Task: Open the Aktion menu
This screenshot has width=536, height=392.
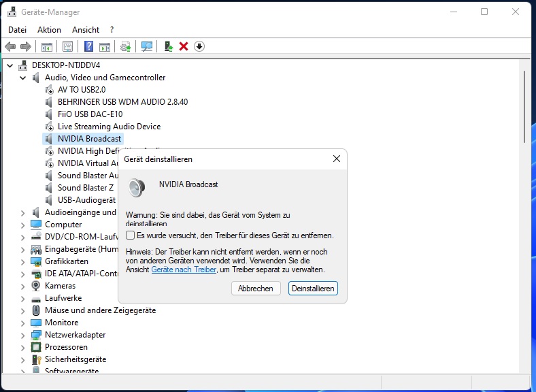Action: tap(49, 30)
